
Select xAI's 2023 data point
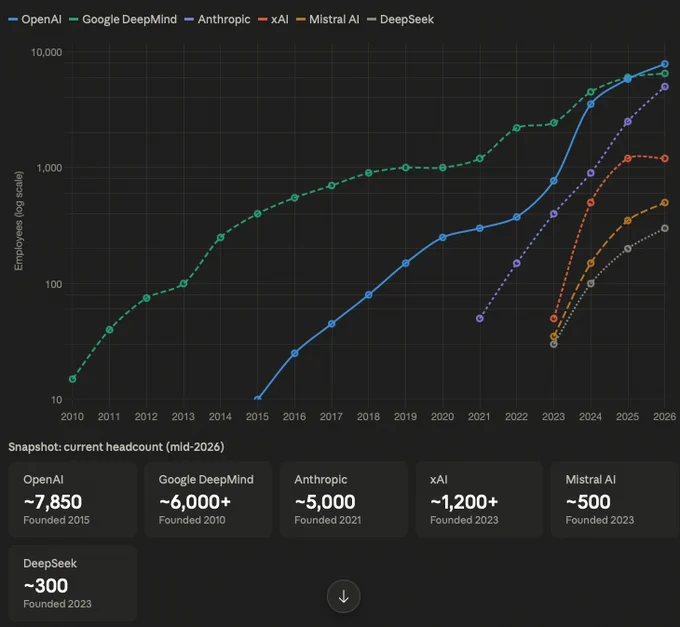[553, 318]
